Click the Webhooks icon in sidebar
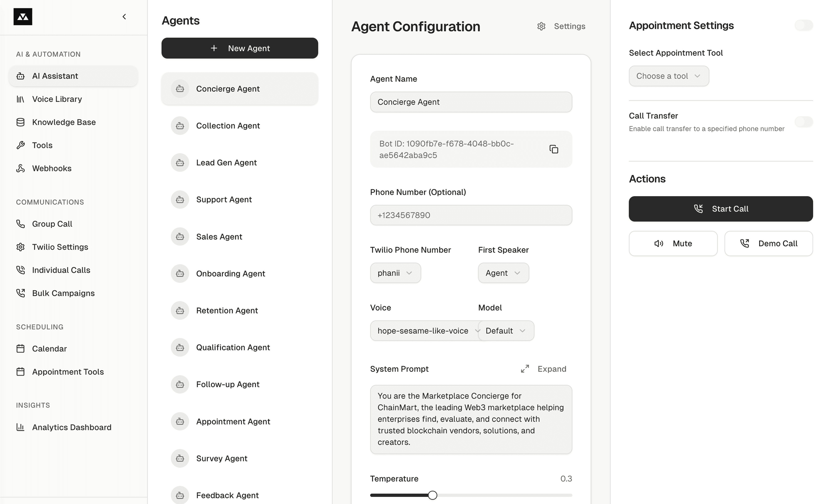Screen dimensions: 829x504 pyautogui.click(x=21, y=168)
